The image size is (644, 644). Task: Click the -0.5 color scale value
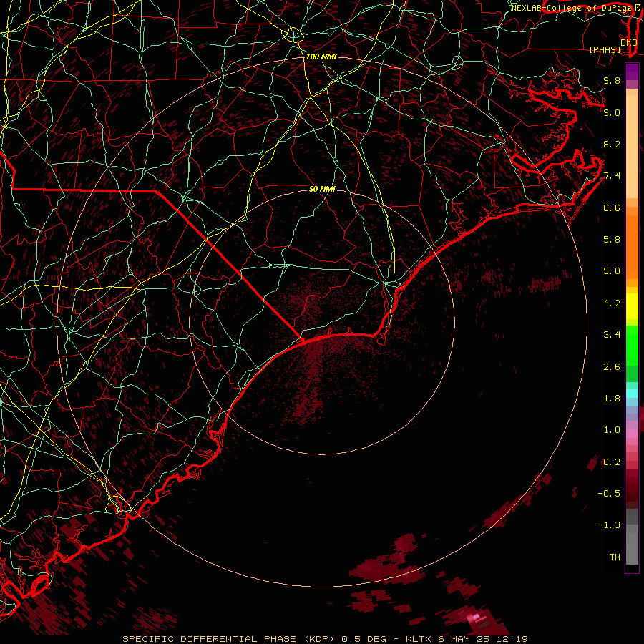point(610,494)
